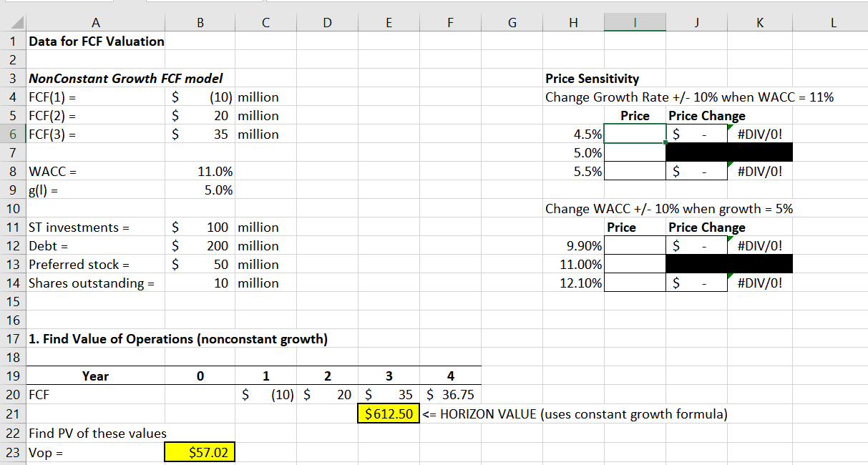Select the empty Price cell next to 12.10%
The width and height of the screenshot is (868, 465).
pyautogui.click(x=635, y=283)
